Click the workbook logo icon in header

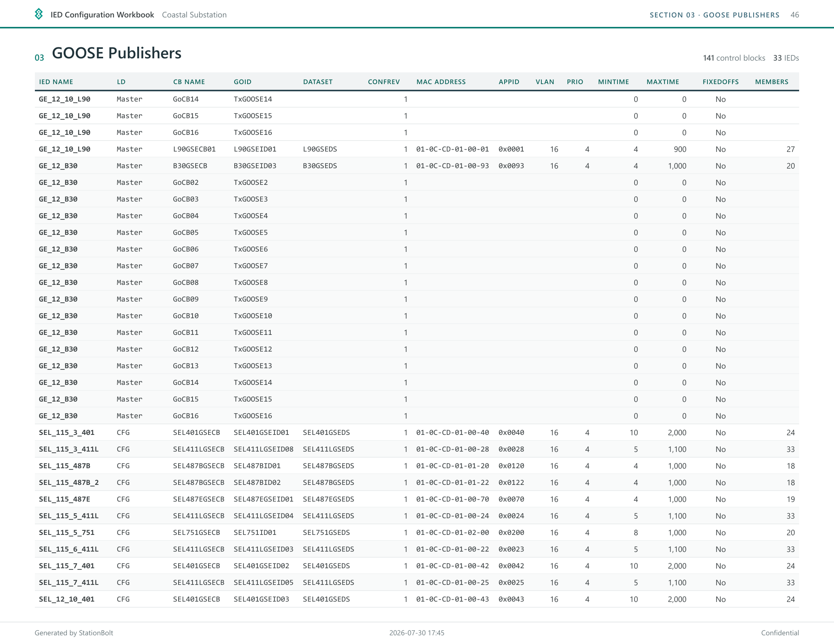point(39,14)
